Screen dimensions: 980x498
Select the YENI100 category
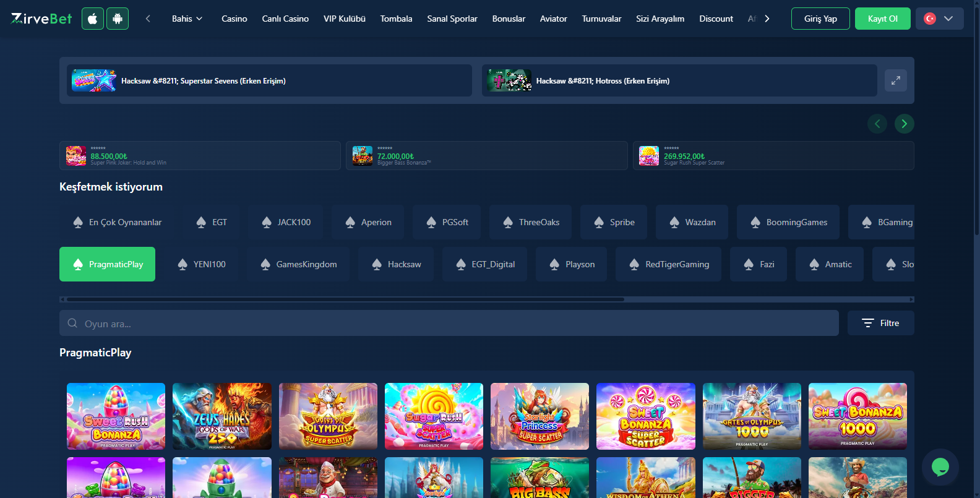tap(201, 264)
